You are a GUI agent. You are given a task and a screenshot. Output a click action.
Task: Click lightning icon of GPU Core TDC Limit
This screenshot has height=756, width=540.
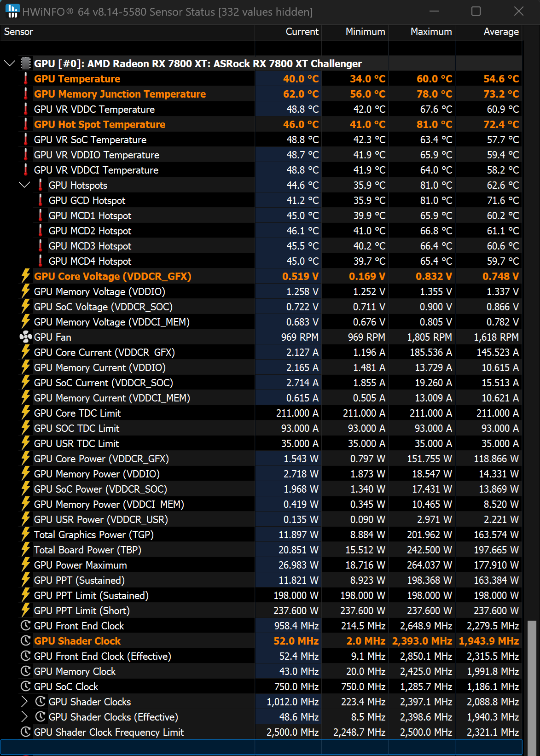point(26,413)
